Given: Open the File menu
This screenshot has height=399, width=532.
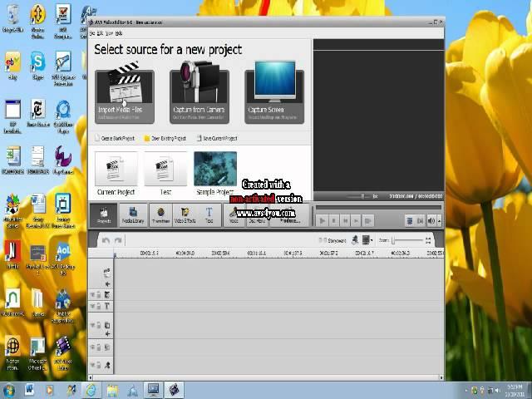Looking at the screenshot, I should pos(92,33).
